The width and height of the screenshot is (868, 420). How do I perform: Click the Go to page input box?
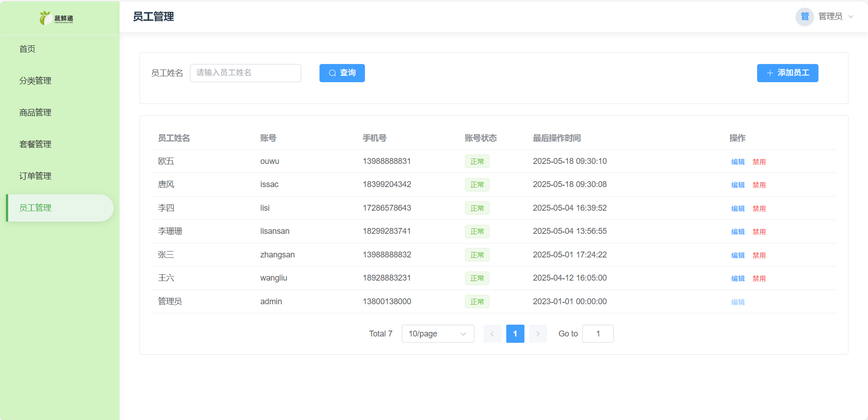tap(598, 333)
